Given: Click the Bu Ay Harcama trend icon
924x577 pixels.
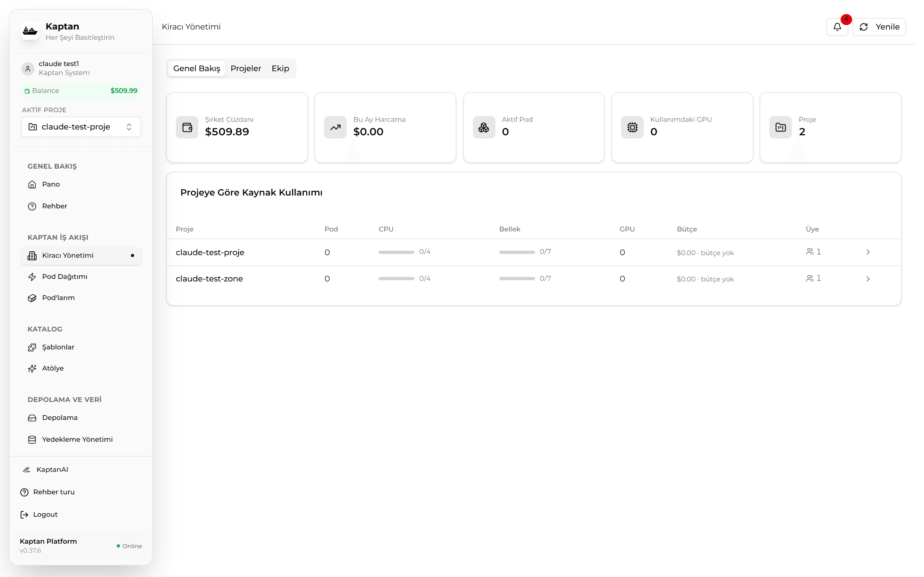Looking at the screenshot, I should point(335,127).
